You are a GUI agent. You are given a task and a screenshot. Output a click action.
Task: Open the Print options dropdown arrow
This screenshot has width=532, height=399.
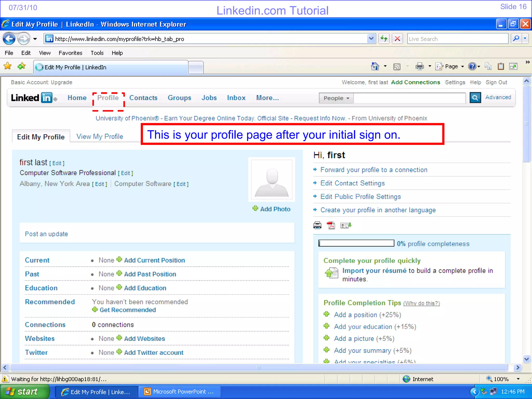click(430, 66)
